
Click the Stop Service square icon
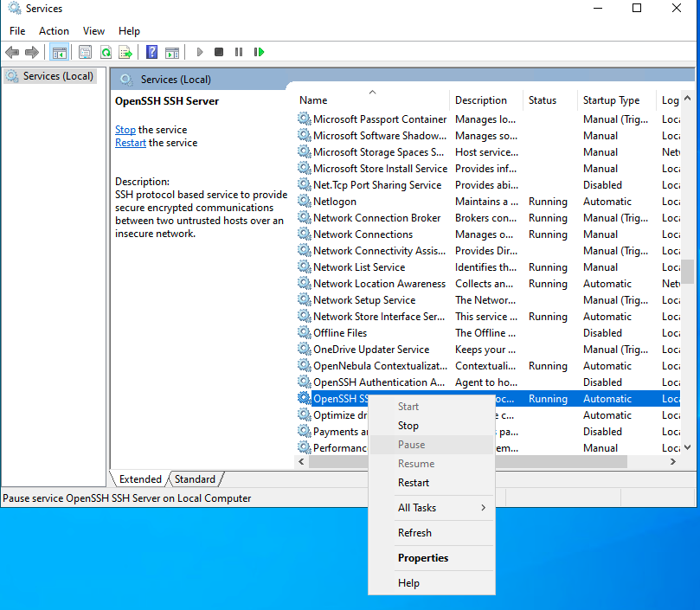219,52
